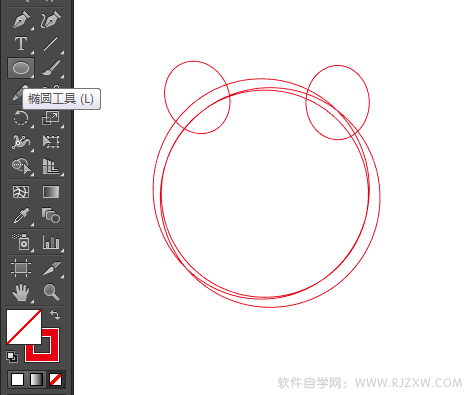Select the Artboard tool
The width and height of the screenshot is (468, 395).
[x=21, y=268]
